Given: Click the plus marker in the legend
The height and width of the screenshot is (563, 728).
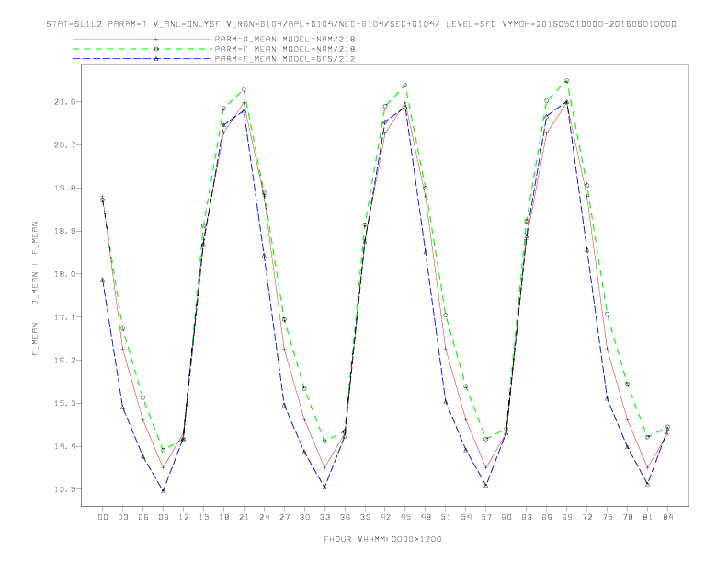Looking at the screenshot, I should click(156, 39).
